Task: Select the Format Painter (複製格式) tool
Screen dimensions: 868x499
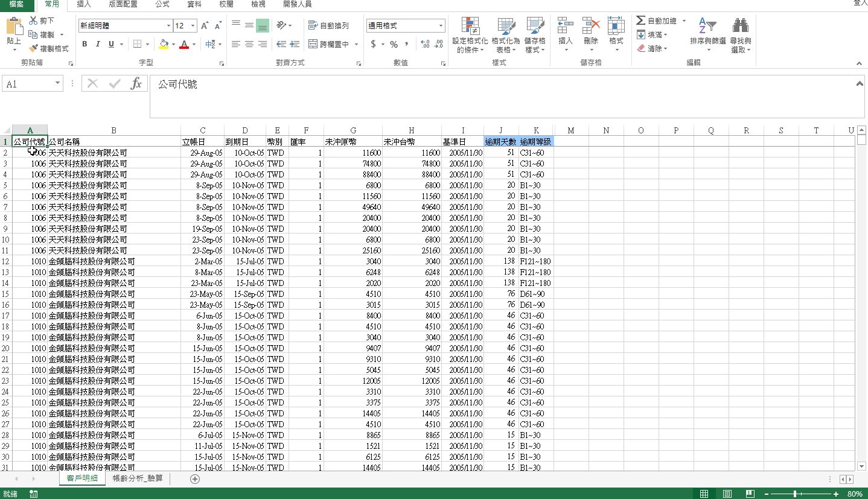Action: [x=49, y=48]
